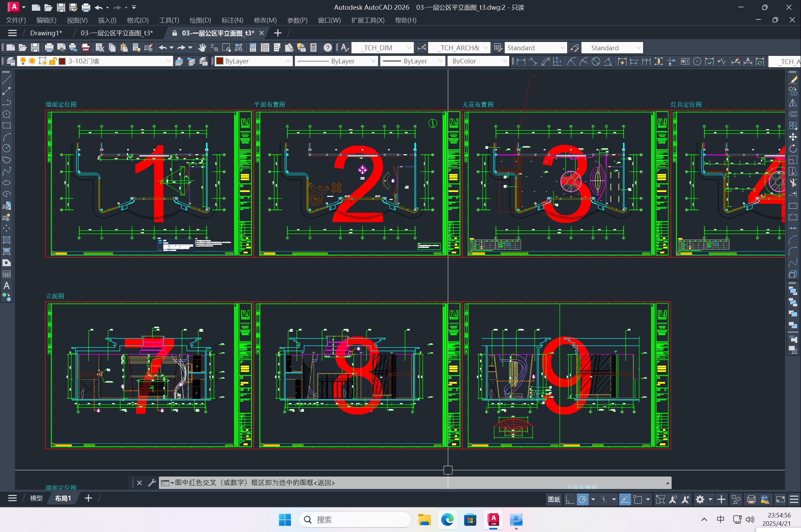Click the Move tool in right toolbar
This screenshot has width=801, height=532.
793,137
